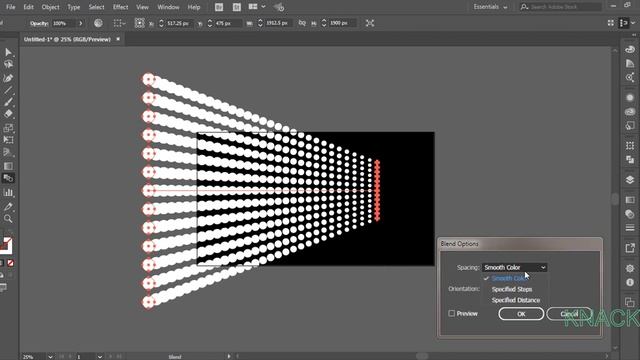
Task: Select the Eyedropper tool
Action: coord(8,206)
